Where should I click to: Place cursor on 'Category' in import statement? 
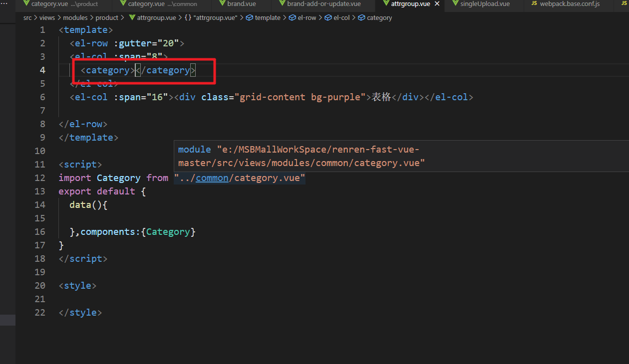[x=119, y=178]
